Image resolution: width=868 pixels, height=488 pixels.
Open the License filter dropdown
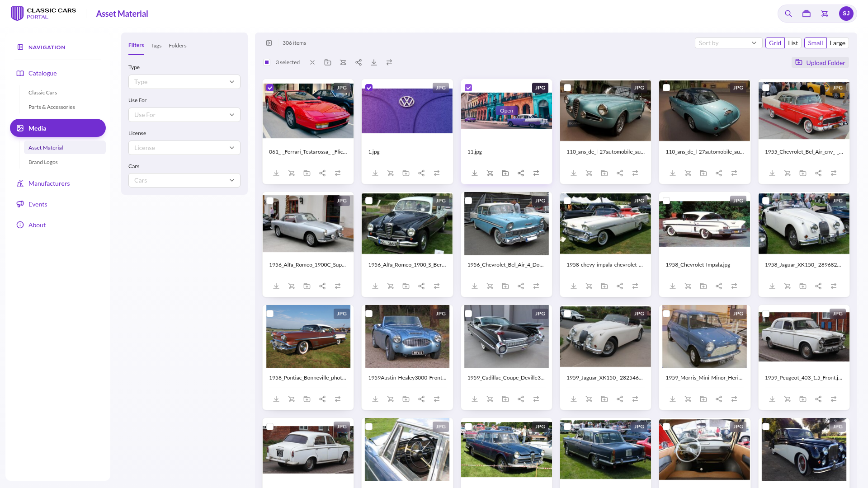[184, 148]
